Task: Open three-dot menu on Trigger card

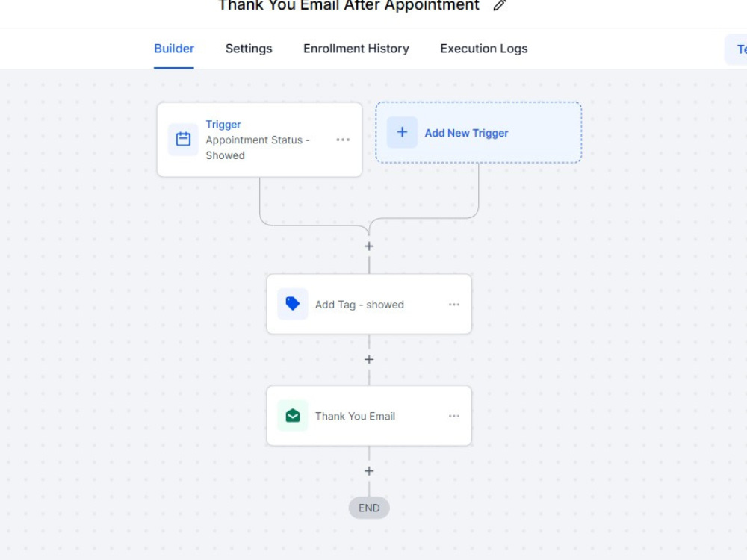Action: (343, 140)
